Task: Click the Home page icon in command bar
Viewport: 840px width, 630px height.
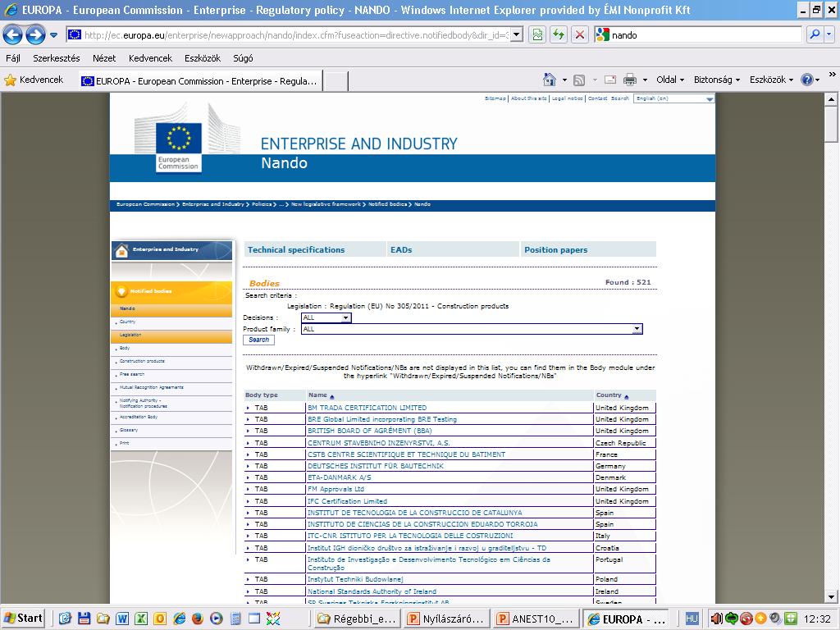Action: click(x=549, y=80)
